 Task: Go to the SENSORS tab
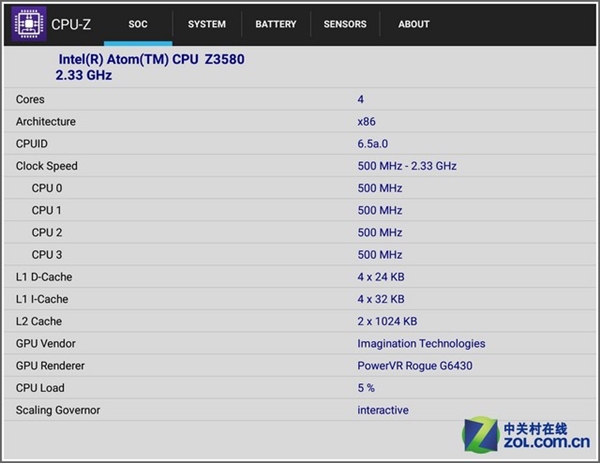click(x=345, y=24)
